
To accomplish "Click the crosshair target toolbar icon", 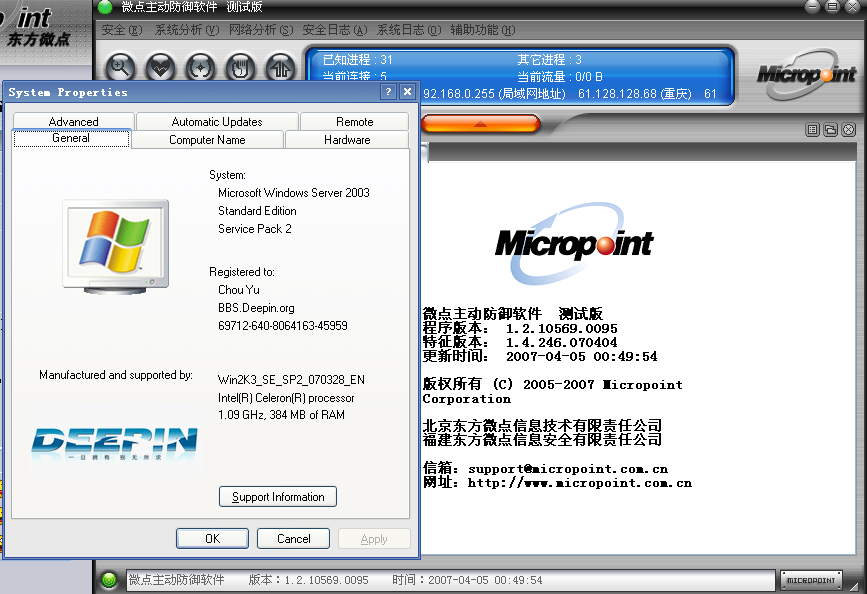I will click(x=201, y=67).
